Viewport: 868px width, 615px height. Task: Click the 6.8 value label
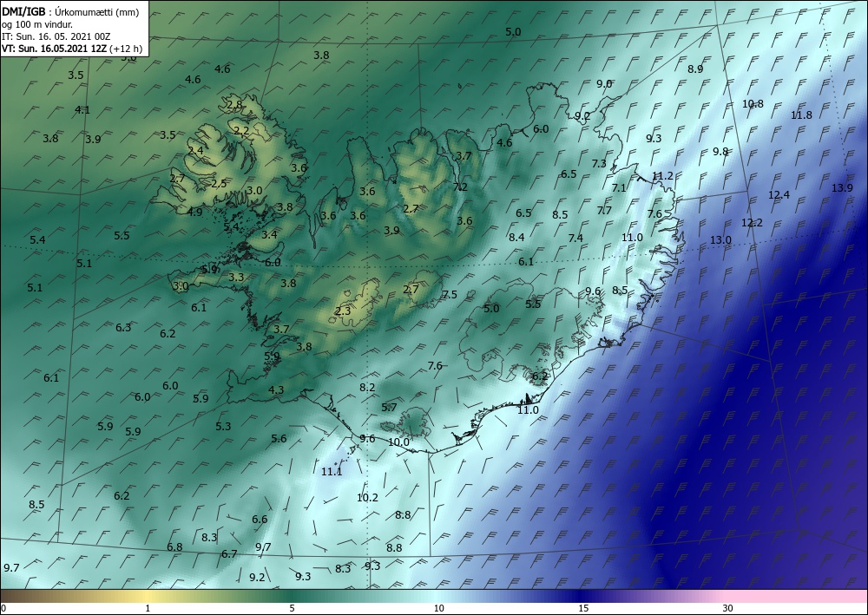[x=175, y=547]
